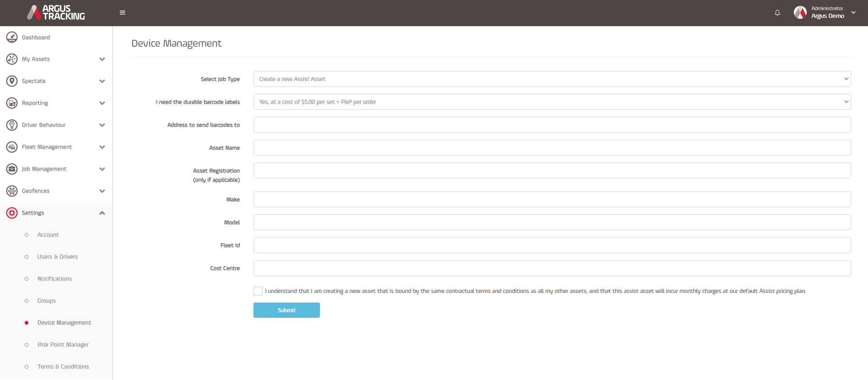This screenshot has height=380, width=868.
Task: Click the Fleet Management label
Action: point(47,147)
